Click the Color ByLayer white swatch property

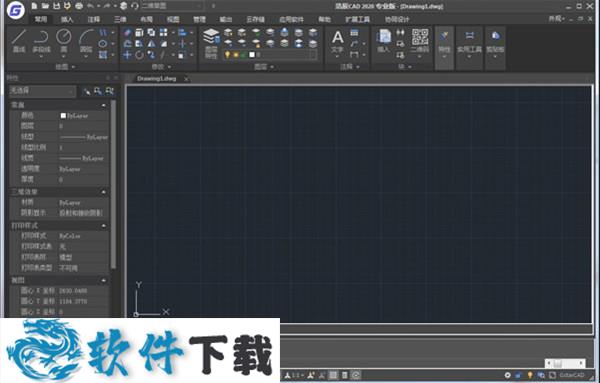(63, 116)
